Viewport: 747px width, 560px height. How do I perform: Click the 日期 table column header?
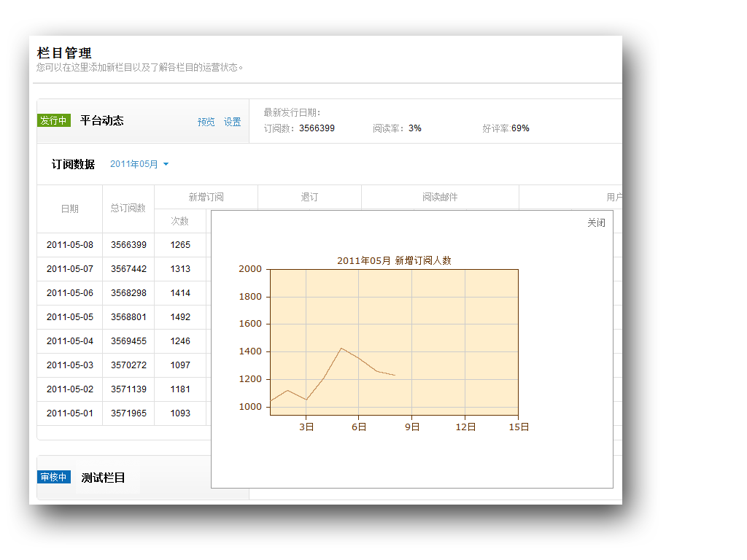click(69, 209)
